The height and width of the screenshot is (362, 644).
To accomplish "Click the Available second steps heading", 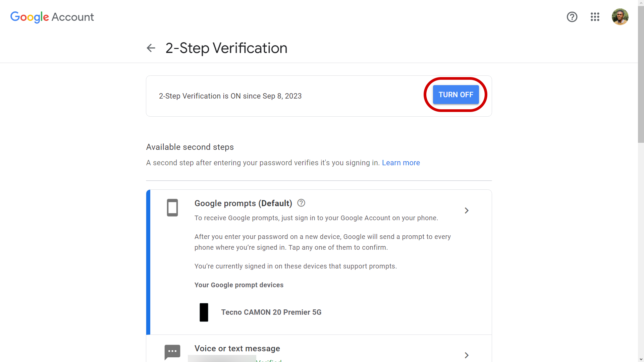I will click(190, 147).
